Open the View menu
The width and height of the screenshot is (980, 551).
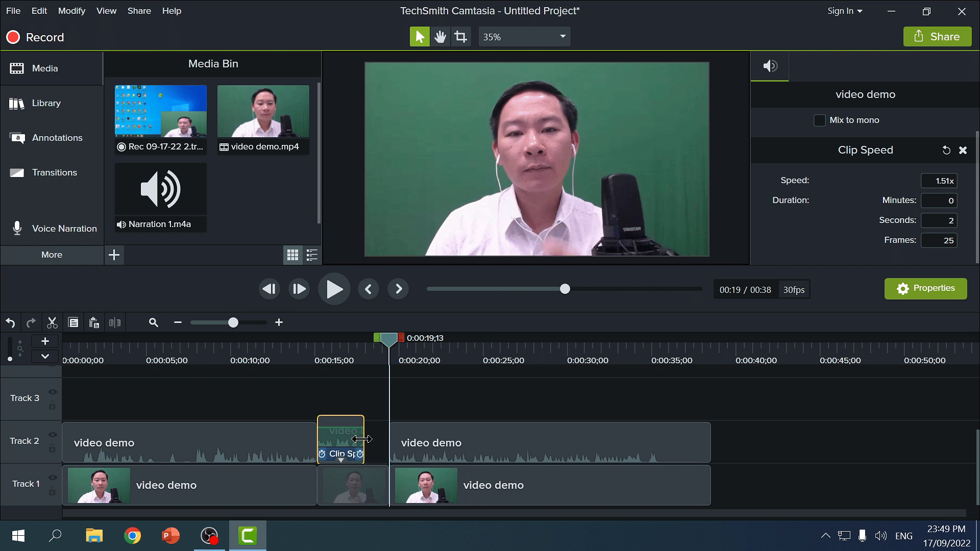pos(106,11)
